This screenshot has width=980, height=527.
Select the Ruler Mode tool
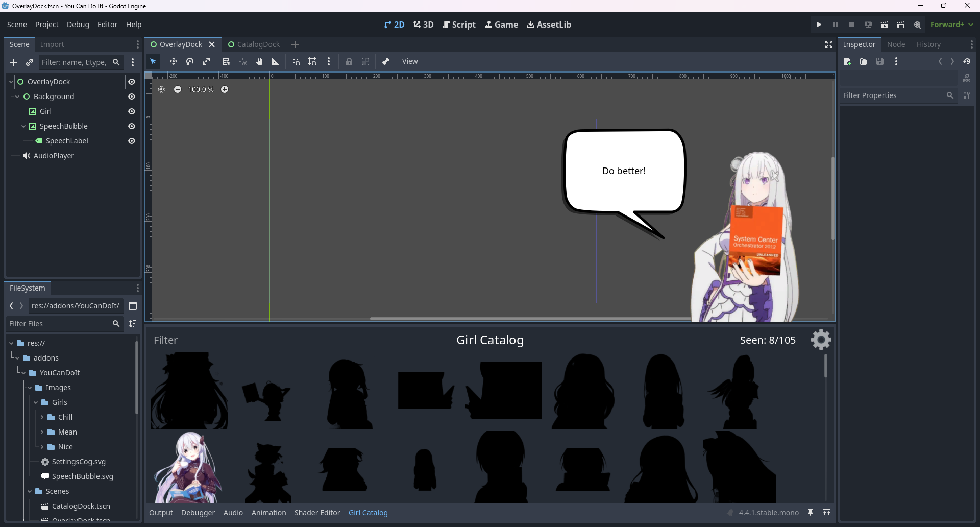(x=276, y=61)
